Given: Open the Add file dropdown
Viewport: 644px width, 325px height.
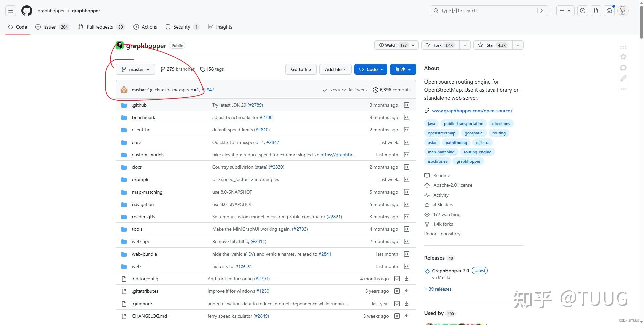Looking at the screenshot, I should click(335, 69).
